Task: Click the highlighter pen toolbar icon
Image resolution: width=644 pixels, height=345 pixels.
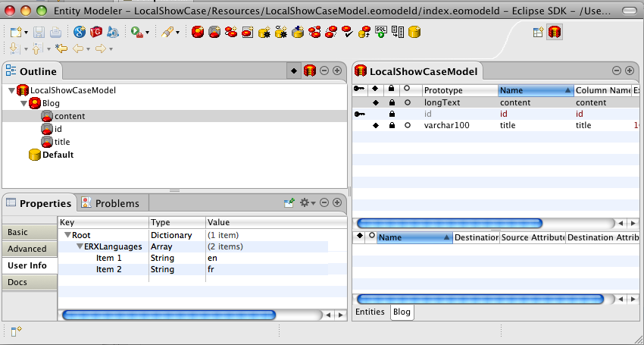Action: tap(167, 32)
